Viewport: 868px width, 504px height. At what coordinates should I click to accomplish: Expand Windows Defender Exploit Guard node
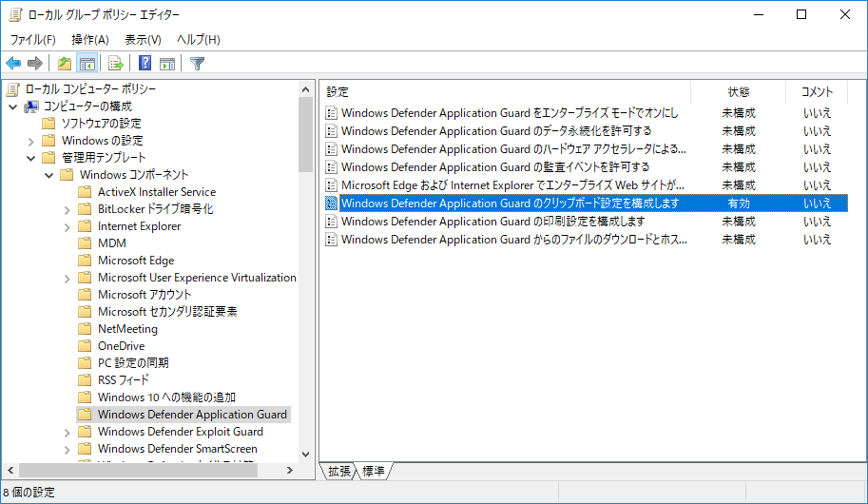coord(67,433)
